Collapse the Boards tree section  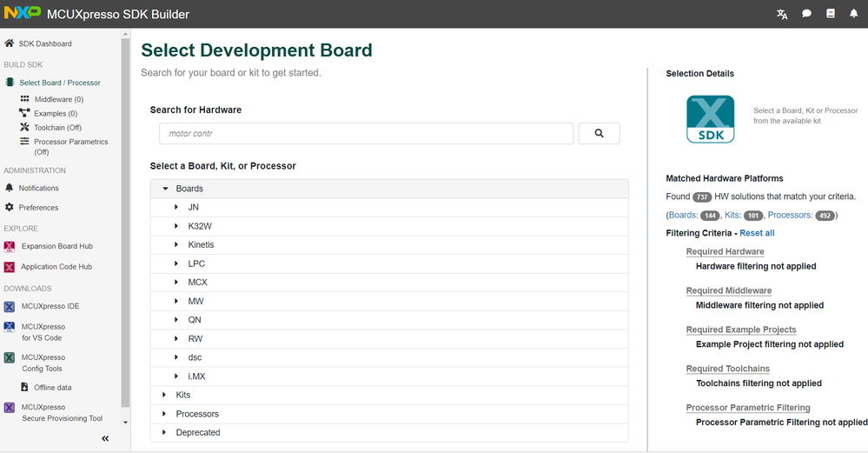click(165, 189)
